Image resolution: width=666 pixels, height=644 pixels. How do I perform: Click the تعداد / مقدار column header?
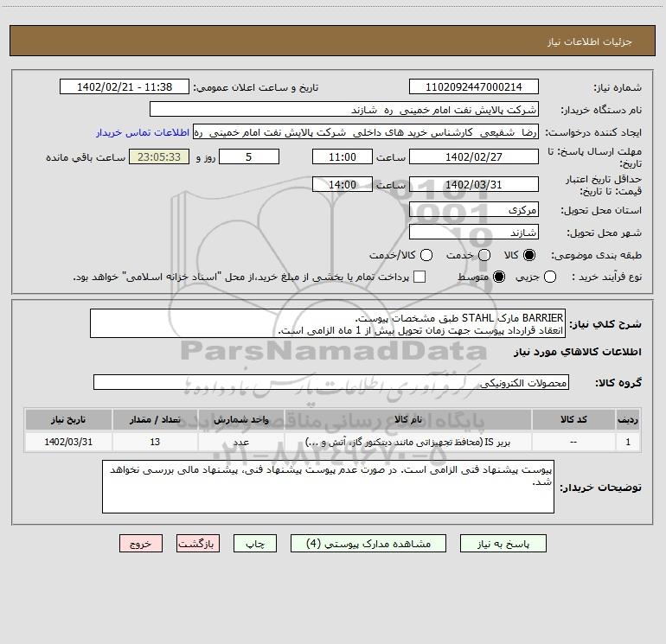coord(155,419)
